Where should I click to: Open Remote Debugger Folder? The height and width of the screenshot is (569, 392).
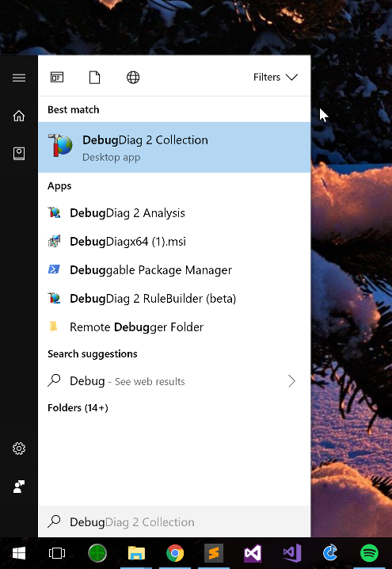(x=174, y=327)
